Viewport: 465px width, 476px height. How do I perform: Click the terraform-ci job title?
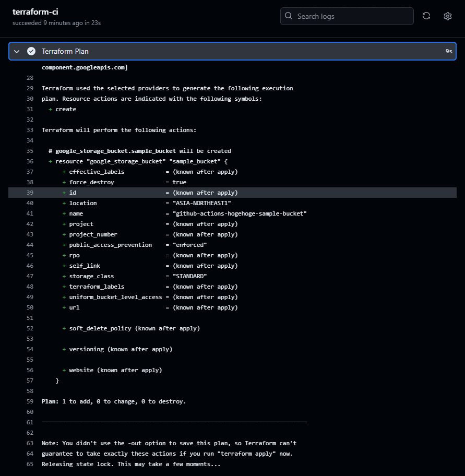tap(35, 12)
